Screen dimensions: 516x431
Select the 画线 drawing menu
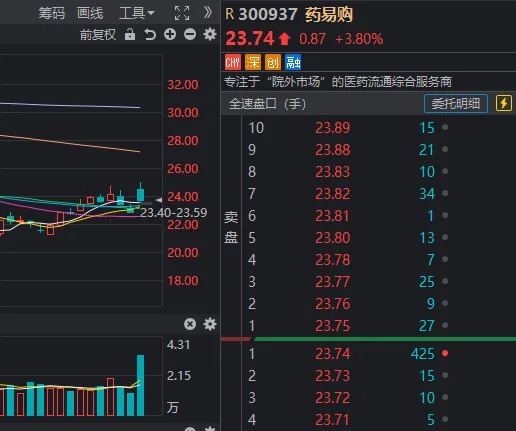(90, 13)
